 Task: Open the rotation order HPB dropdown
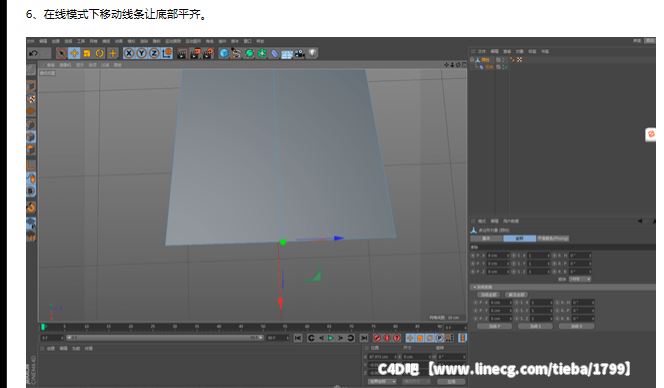click(x=580, y=279)
